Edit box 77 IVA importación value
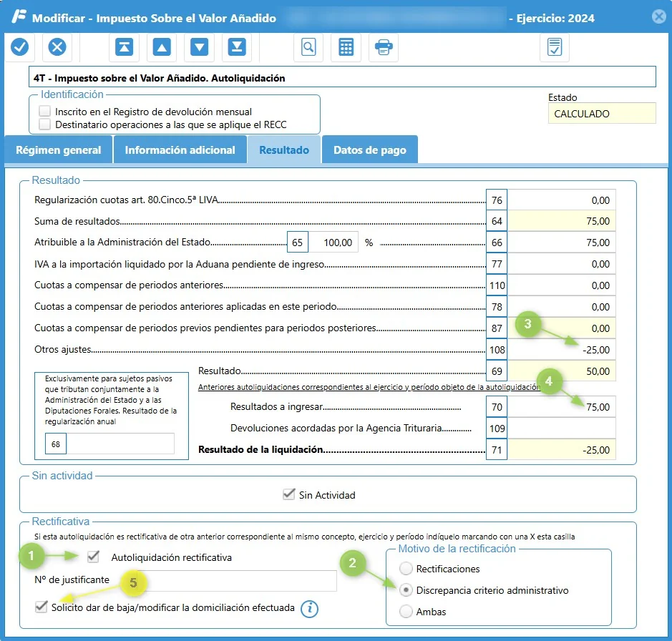The image size is (672, 641). [561, 264]
